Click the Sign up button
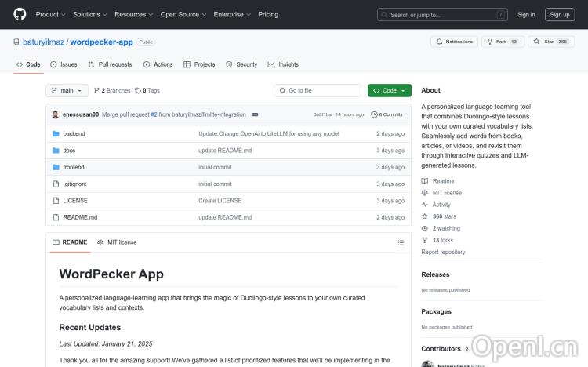Screen dimensions: 588x367 click(561, 14)
